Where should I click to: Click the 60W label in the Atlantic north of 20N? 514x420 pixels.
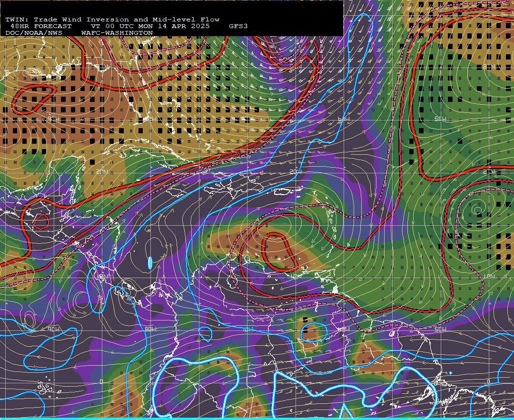[343, 119]
